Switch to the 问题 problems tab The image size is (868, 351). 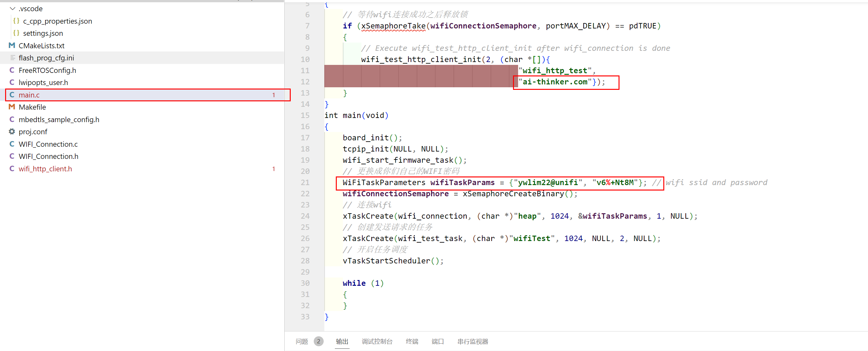pyautogui.click(x=302, y=341)
